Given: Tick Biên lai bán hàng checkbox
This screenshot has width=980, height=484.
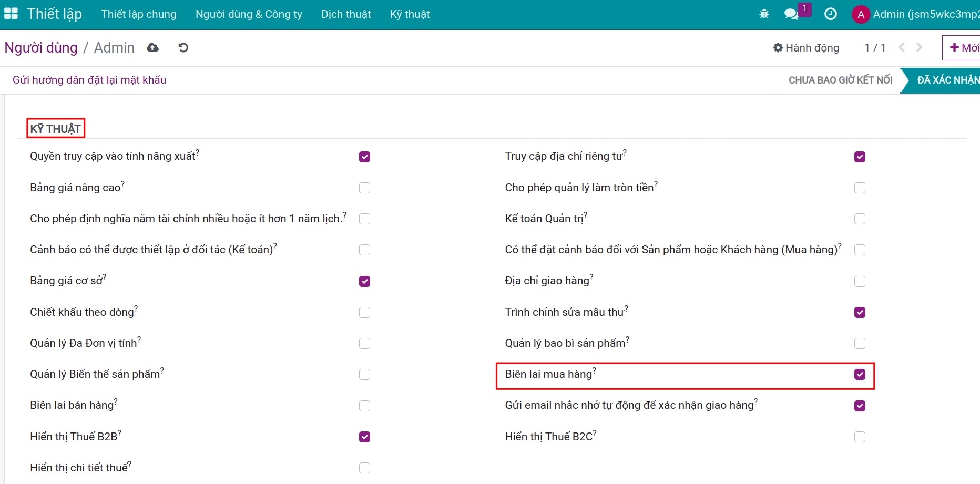Looking at the screenshot, I should point(364,406).
